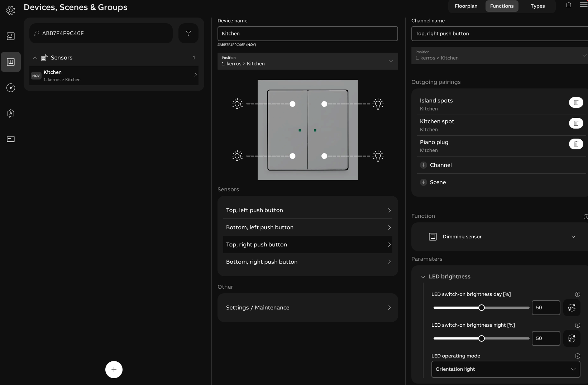Open the home icon in top bar
This screenshot has height=385, width=588.
pyautogui.click(x=569, y=5)
